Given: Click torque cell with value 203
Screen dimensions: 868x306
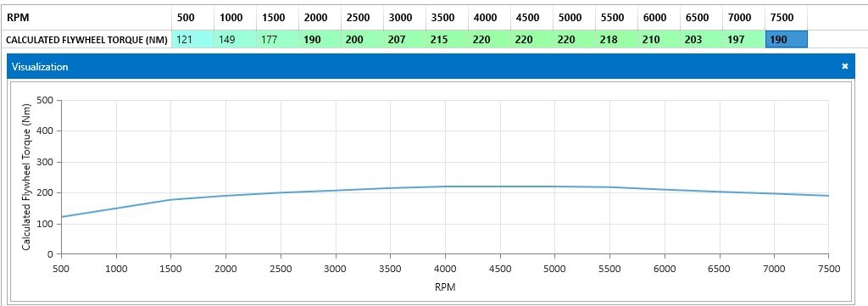Looking at the screenshot, I should (702, 39).
